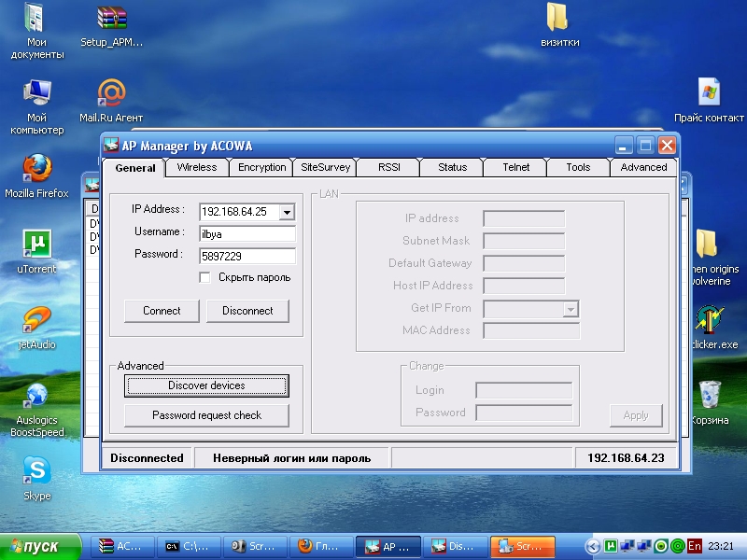Image resolution: width=747 pixels, height=560 pixels.
Task: Open Mail.Ru Агент desktop icon
Action: pos(111,93)
